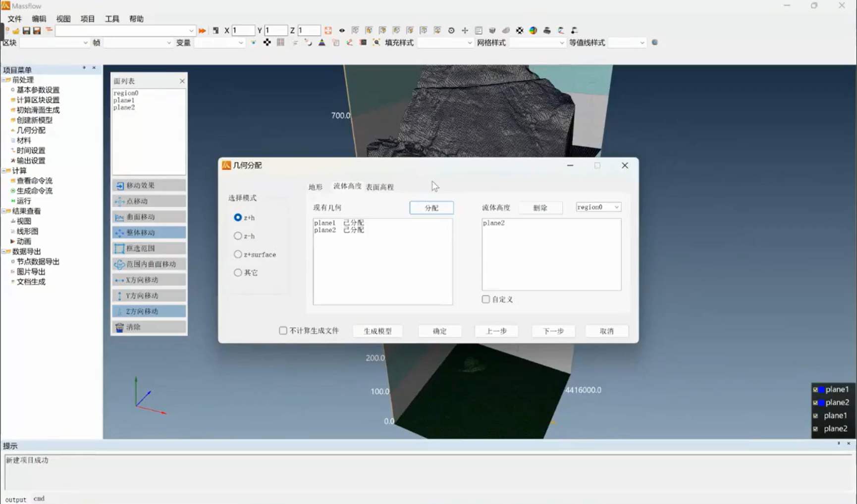Select the z-h radio button
The image size is (857, 504).
pos(238,236)
